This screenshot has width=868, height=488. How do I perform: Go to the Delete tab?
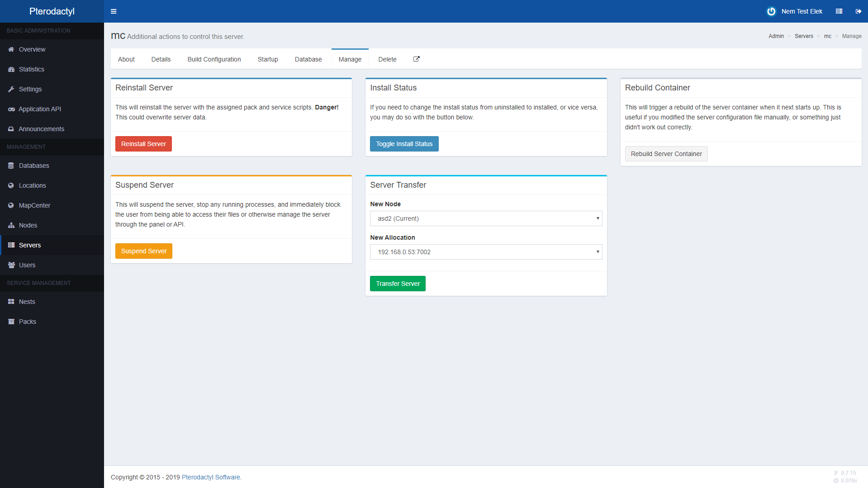tap(387, 59)
